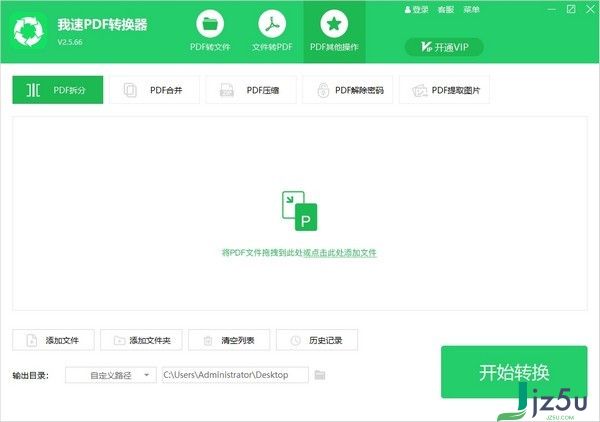Image resolution: width=600 pixels, height=422 pixels.
Task: Click the PDF转文件 label
Action: [x=210, y=47]
